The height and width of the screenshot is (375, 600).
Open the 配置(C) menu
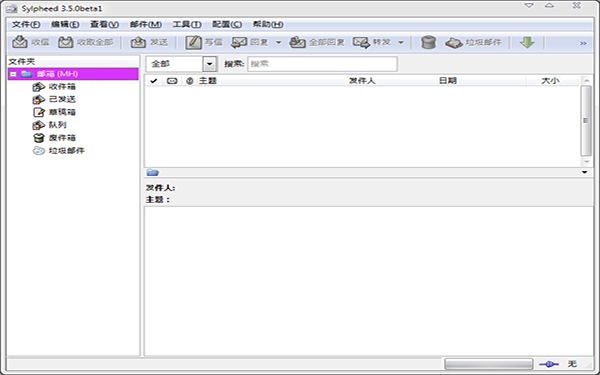coord(227,24)
